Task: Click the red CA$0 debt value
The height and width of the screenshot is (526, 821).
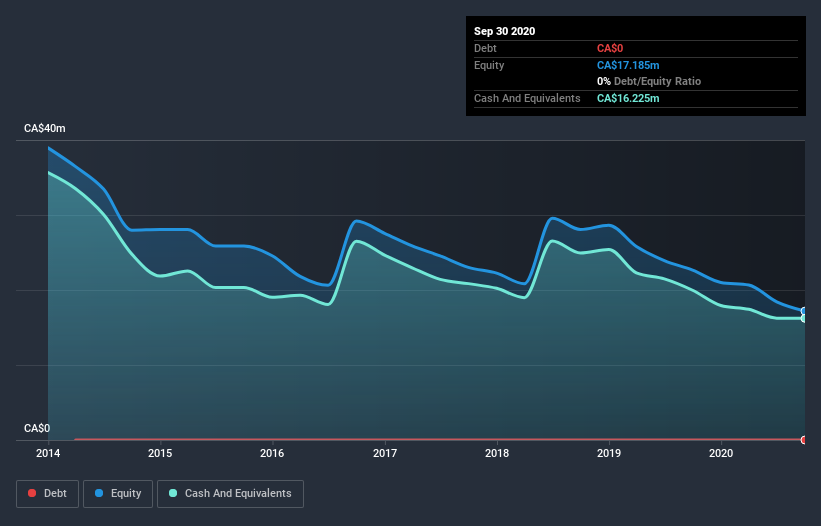Action: point(610,48)
